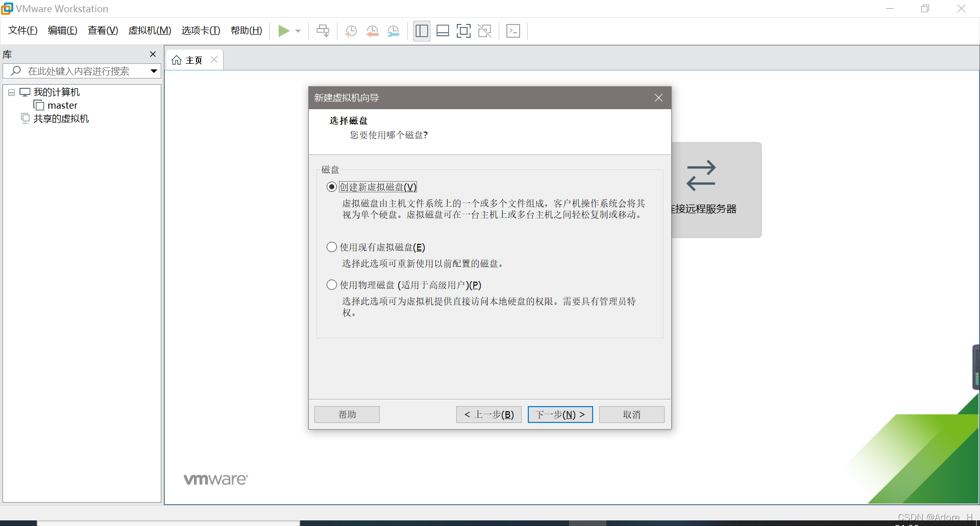Close the 主页 tab
980x526 pixels.
coord(214,60)
